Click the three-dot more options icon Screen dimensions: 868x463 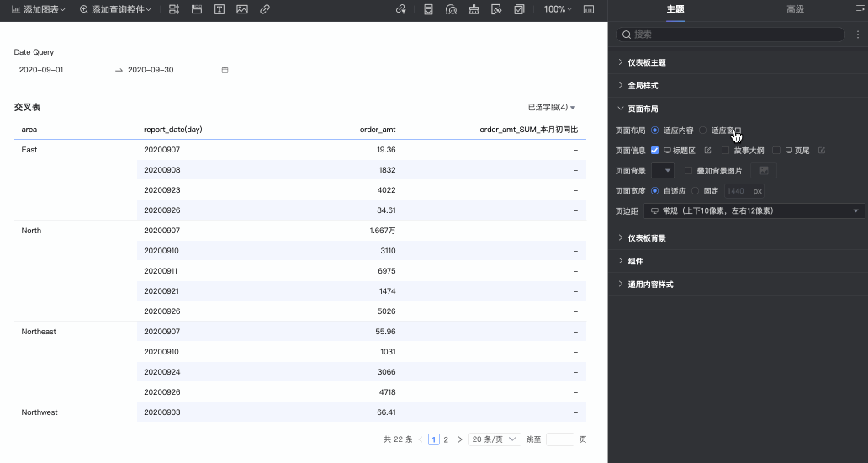tap(857, 35)
